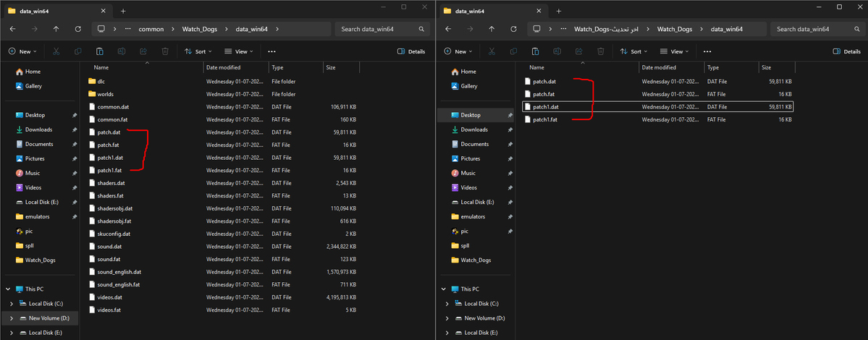Refresh the right Explorer window
868x340 pixels.
pos(514,30)
